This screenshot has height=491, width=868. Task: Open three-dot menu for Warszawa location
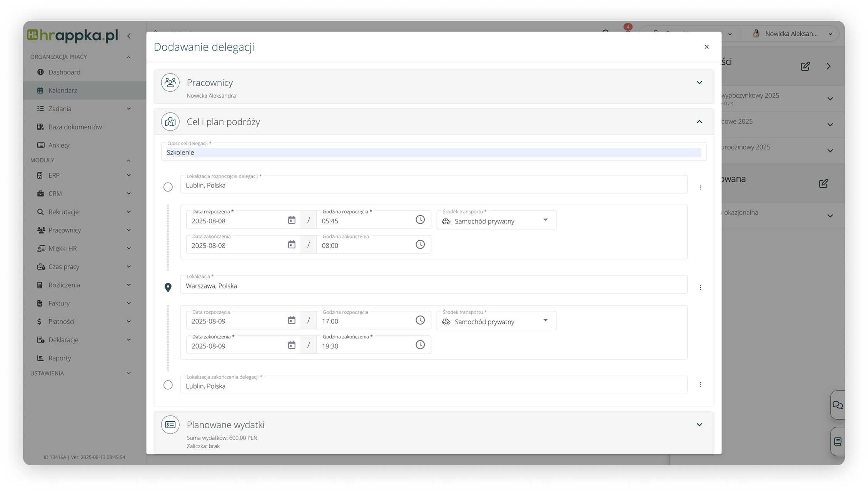[700, 288]
